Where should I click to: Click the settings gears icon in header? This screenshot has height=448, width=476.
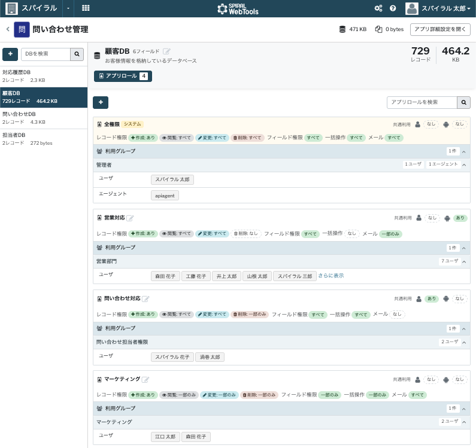(378, 8)
